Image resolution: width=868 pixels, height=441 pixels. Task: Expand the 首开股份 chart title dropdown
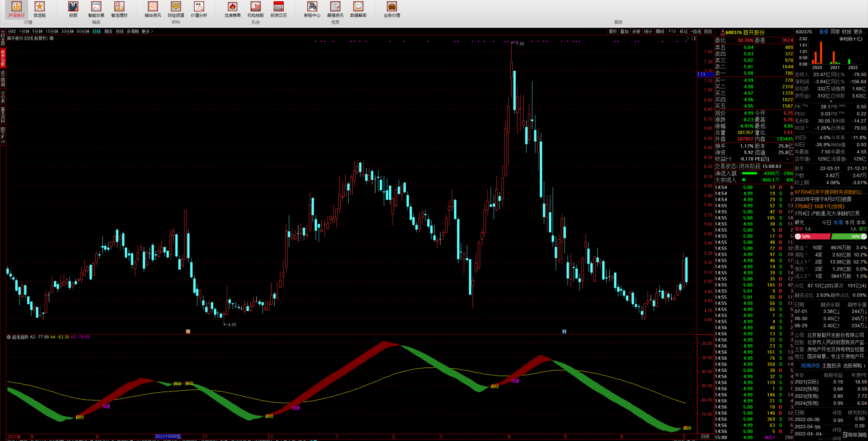(x=52, y=38)
